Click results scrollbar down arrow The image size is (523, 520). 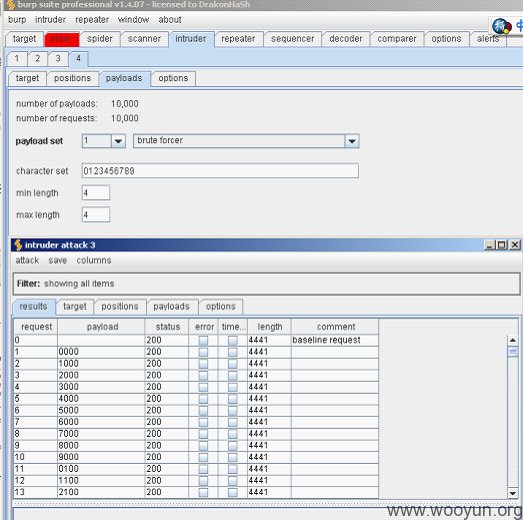[x=513, y=493]
